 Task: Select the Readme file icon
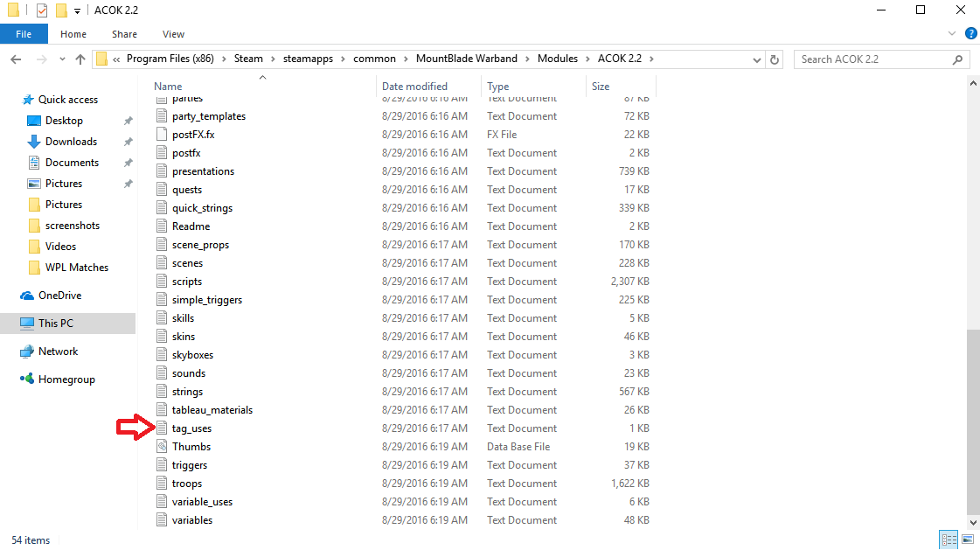coord(162,226)
